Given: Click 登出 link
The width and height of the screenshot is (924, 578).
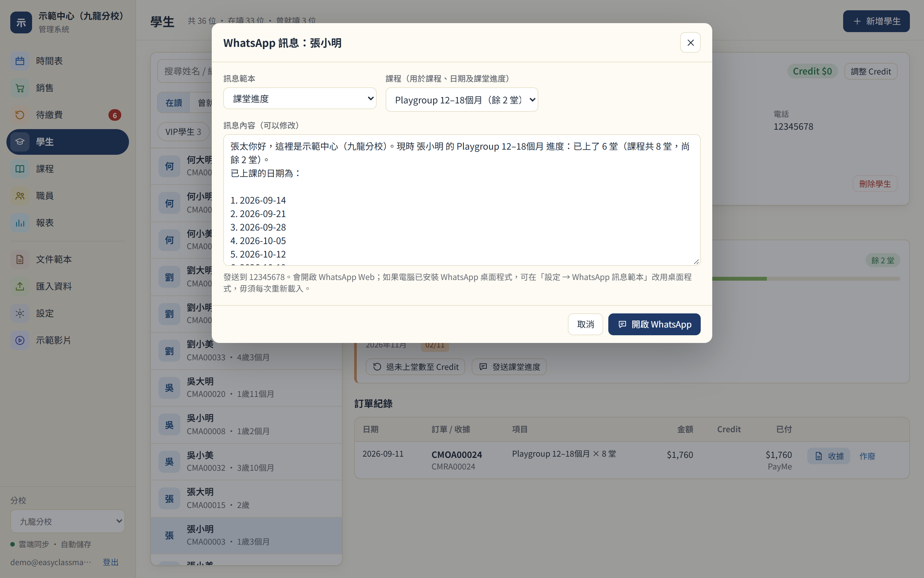Looking at the screenshot, I should [x=110, y=562].
